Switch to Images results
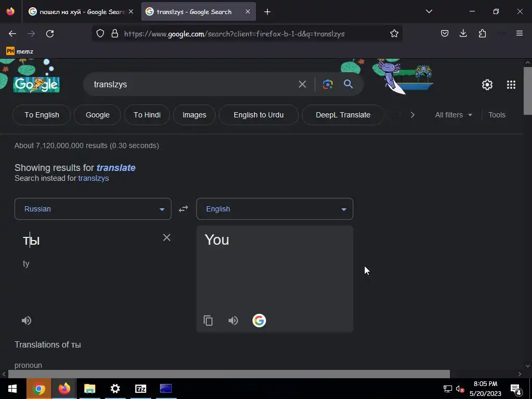Image resolution: width=532 pixels, height=399 pixels. (194, 115)
